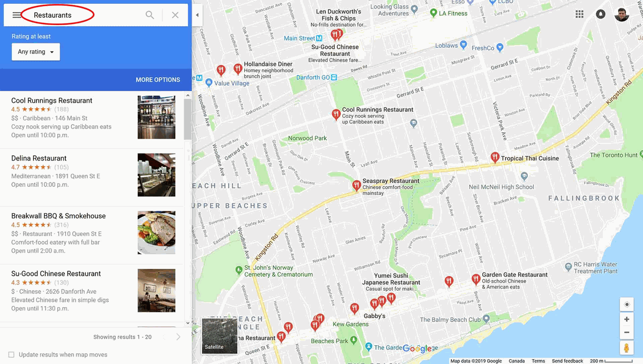Image resolution: width=643 pixels, height=364 pixels.
Task: Open the Cool Runnings Restaurant listing
Action: (x=93, y=119)
